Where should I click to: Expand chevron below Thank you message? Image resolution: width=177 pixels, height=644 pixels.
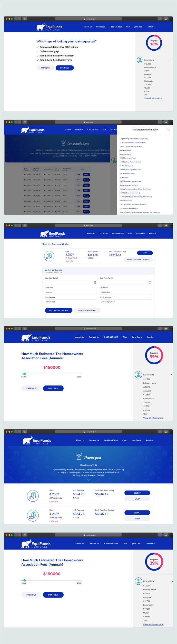pos(88,480)
